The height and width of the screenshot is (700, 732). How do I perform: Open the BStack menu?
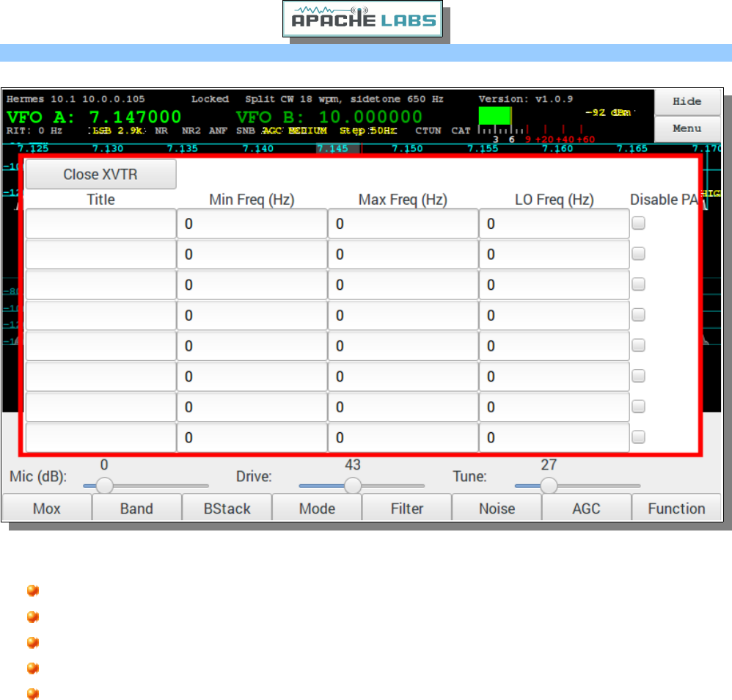[x=227, y=508]
